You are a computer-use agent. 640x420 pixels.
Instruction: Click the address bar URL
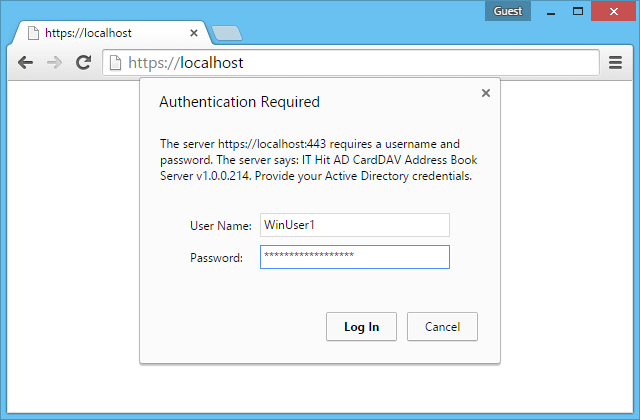(186, 63)
